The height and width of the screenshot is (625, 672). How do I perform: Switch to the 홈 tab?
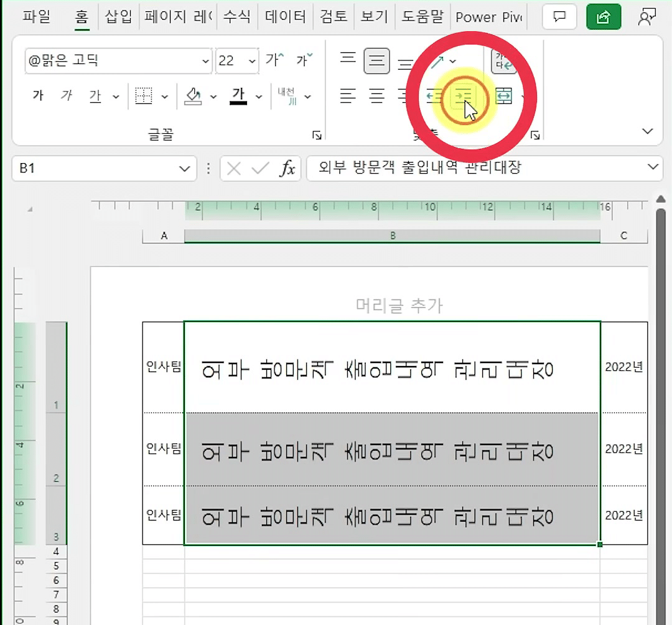point(82,17)
